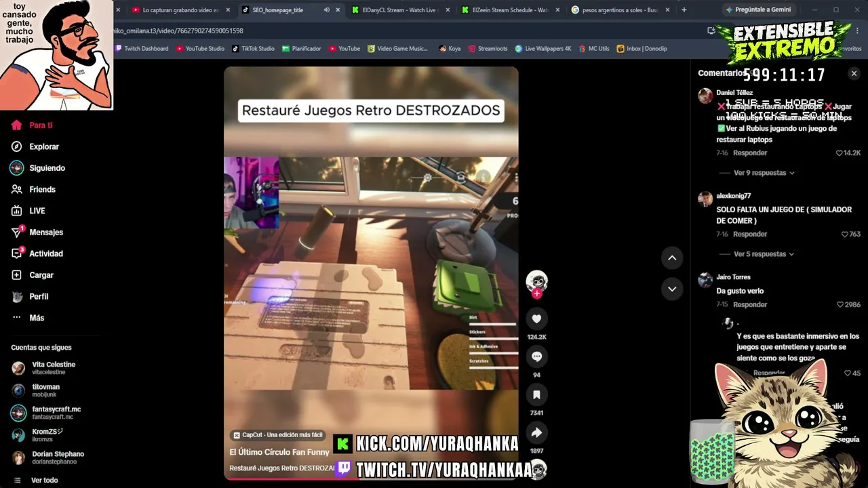Image resolution: width=868 pixels, height=488 pixels.
Task: Like alexkonig77's comment
Action: (x=850, y=235)
